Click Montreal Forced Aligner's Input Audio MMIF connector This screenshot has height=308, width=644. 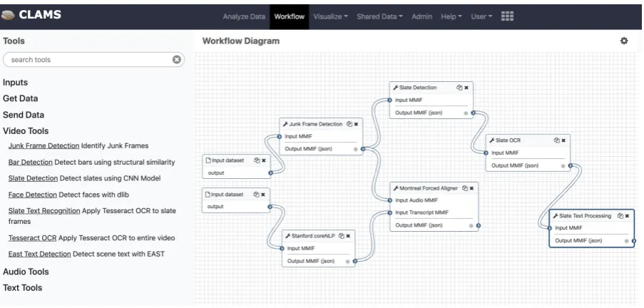(x=390, y=200)
